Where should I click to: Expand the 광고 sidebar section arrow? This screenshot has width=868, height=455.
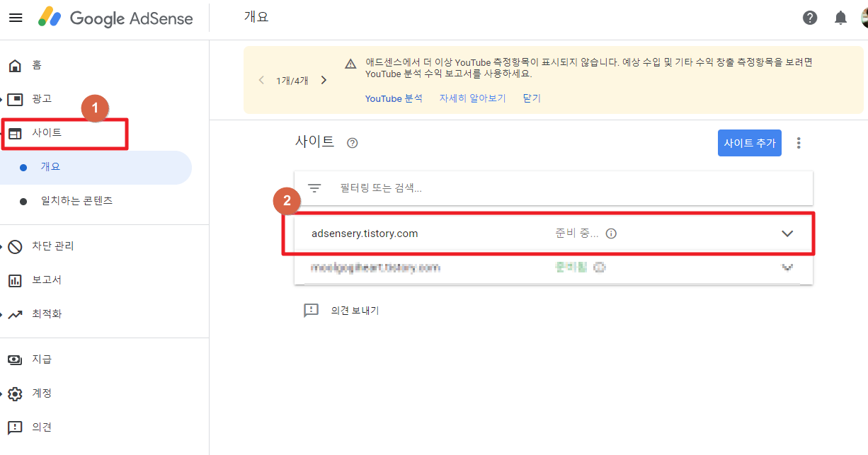pos(2,99)
